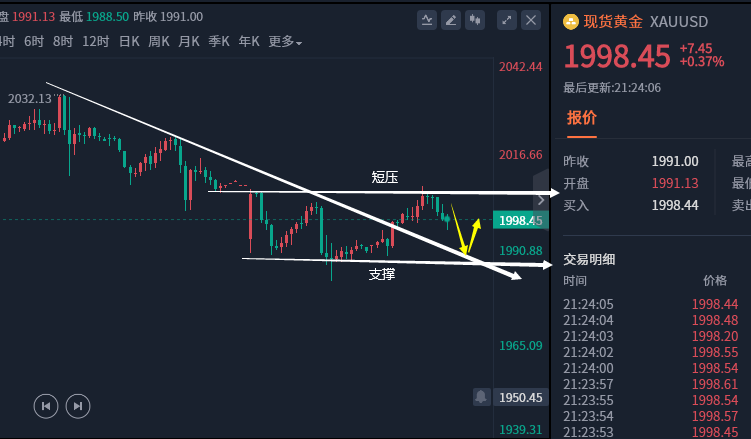
Task: Click the gold XAUUSD symbol icon
Action: tap(571, 22)
